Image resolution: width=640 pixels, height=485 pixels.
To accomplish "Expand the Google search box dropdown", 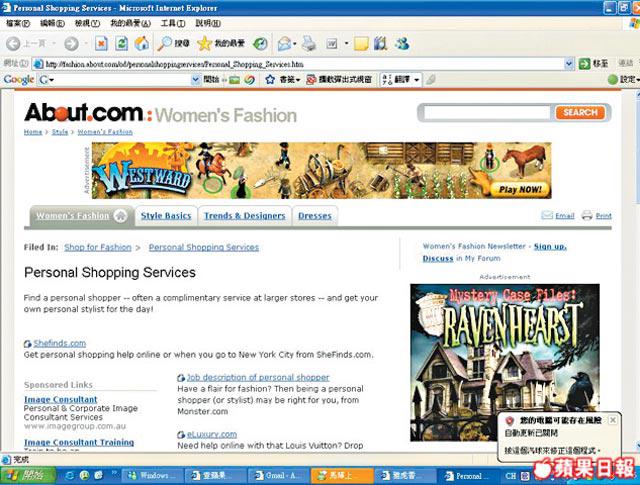I will (196, 79).
